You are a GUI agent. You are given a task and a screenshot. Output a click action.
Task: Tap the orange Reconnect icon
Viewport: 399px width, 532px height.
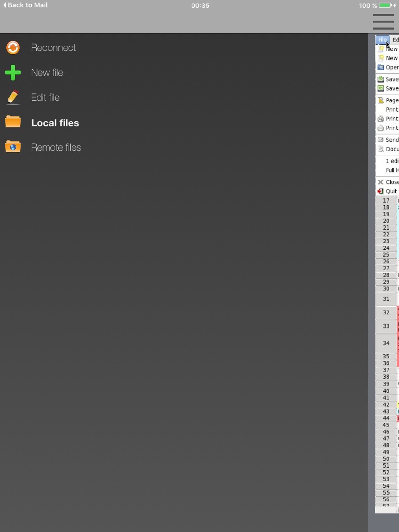tap(13, 47)
